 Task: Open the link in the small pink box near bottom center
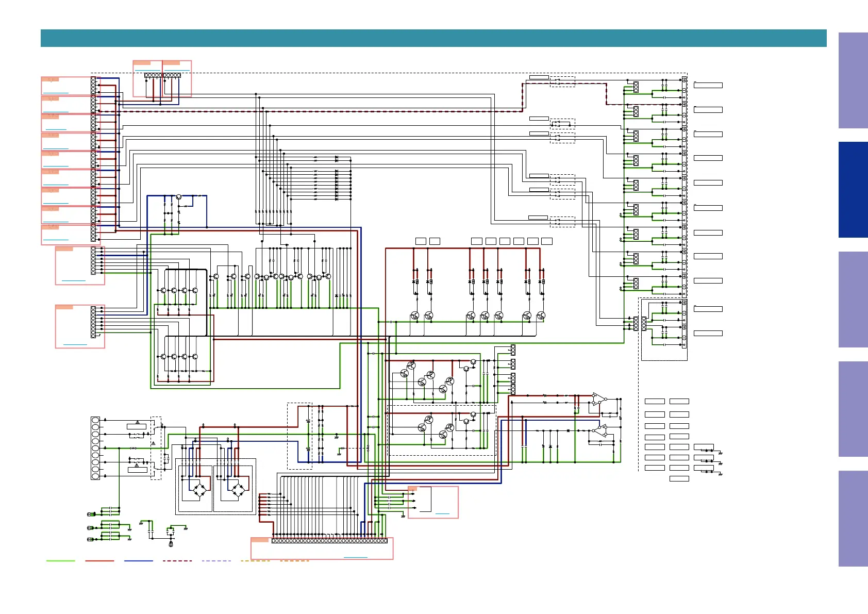tap(442, 513)
